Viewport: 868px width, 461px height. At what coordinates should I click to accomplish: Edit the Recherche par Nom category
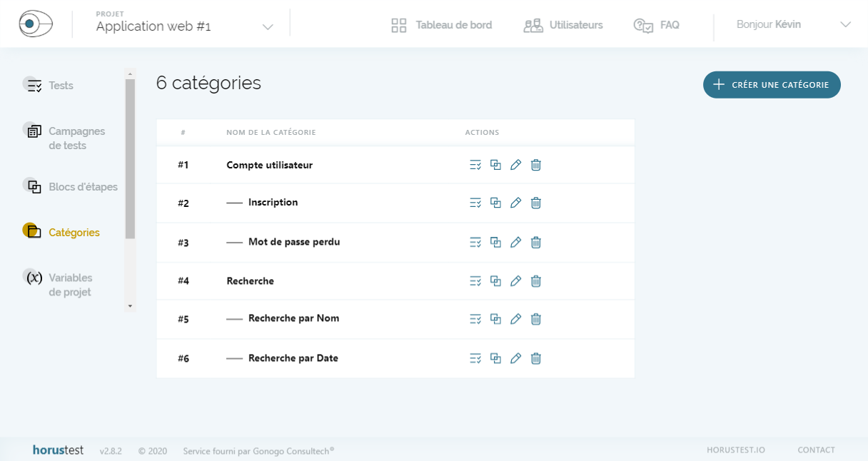[515, 319]
